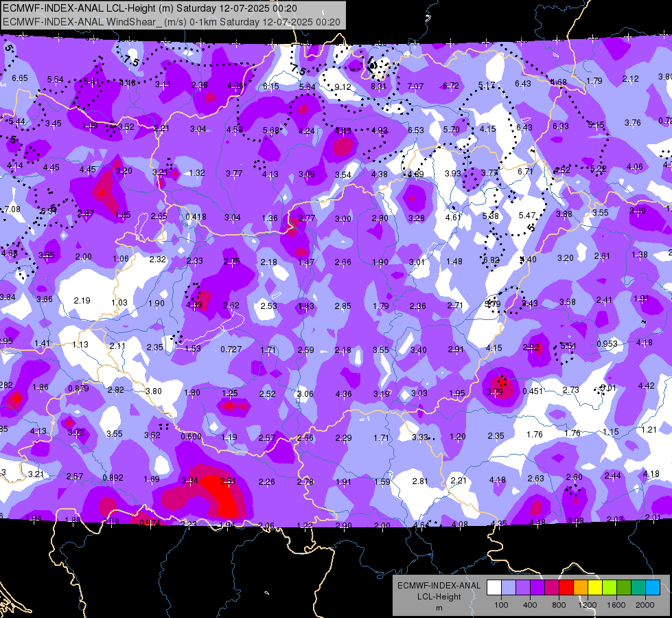This screenshot has width=672, height=618.
Task: Click the wind shear value 2.73
Action: (571, 390)
